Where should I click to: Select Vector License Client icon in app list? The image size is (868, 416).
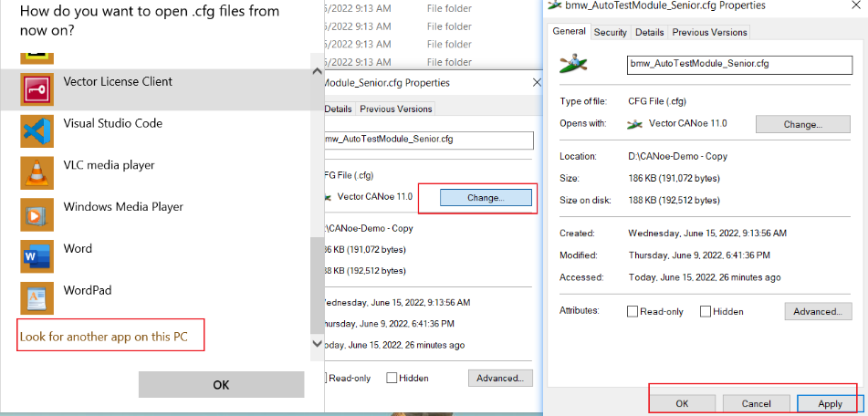point(37,89)
